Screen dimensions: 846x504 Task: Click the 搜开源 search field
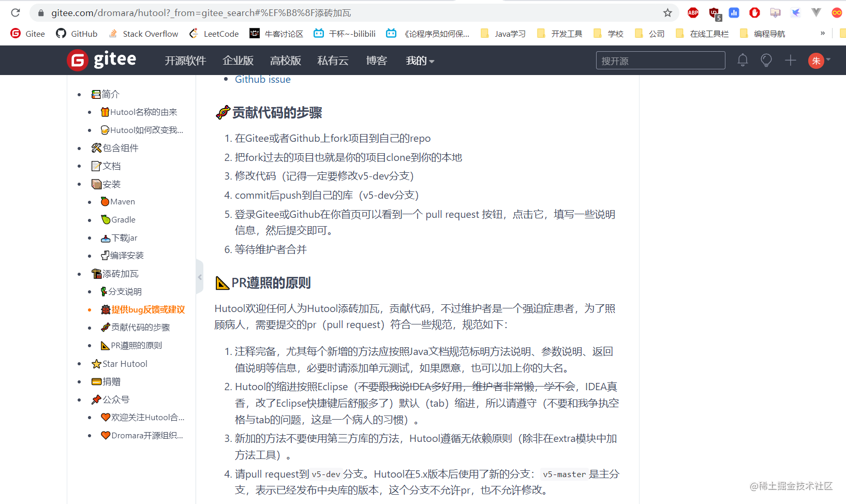click(x=660, y=61)
